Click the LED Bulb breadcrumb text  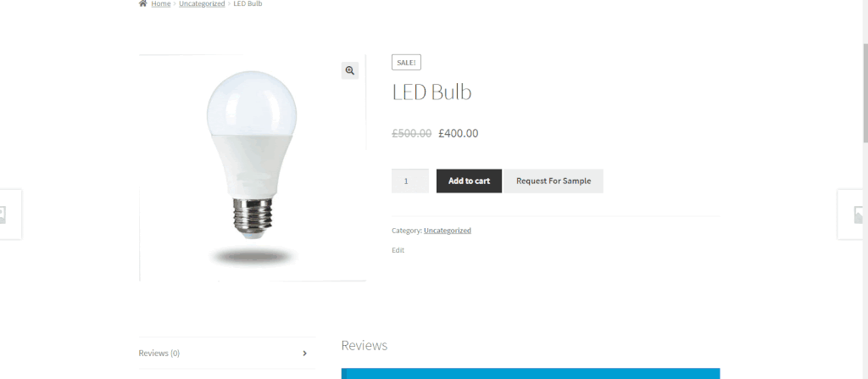click(248, 4)
